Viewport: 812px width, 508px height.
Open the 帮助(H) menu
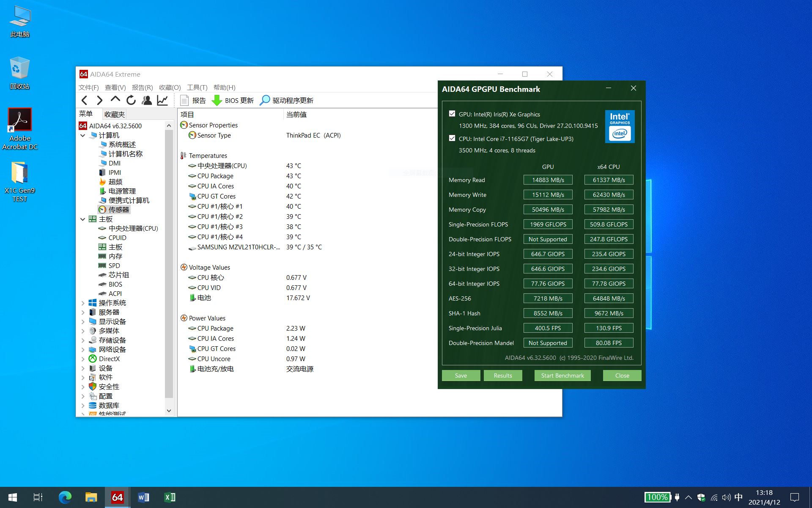pos(224,87)
